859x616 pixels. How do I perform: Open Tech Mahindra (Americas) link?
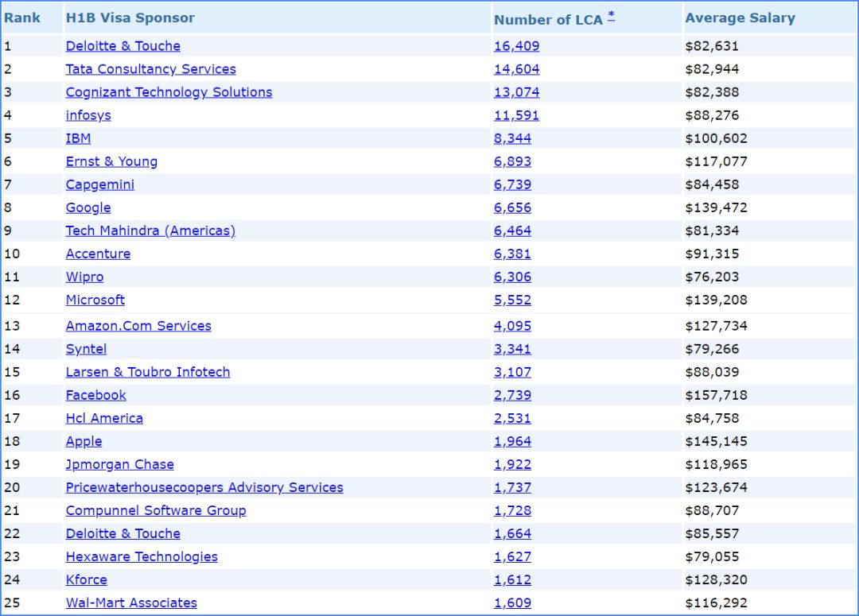point(150,231)
